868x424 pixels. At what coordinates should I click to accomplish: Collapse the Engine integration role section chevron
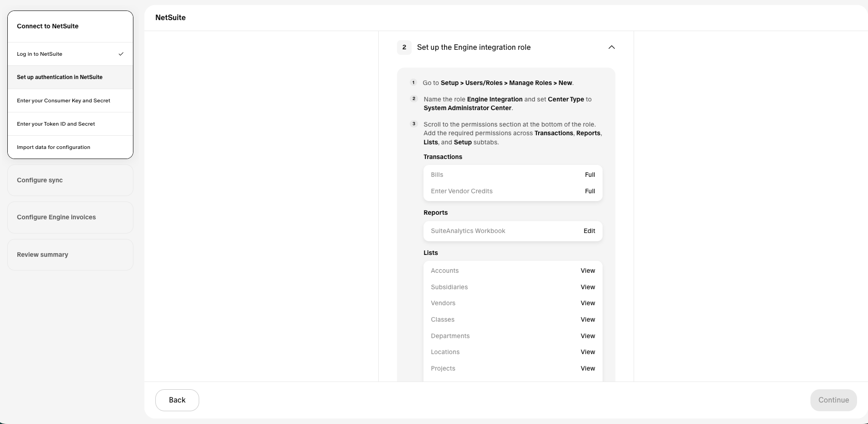click(x=612, y=48)
